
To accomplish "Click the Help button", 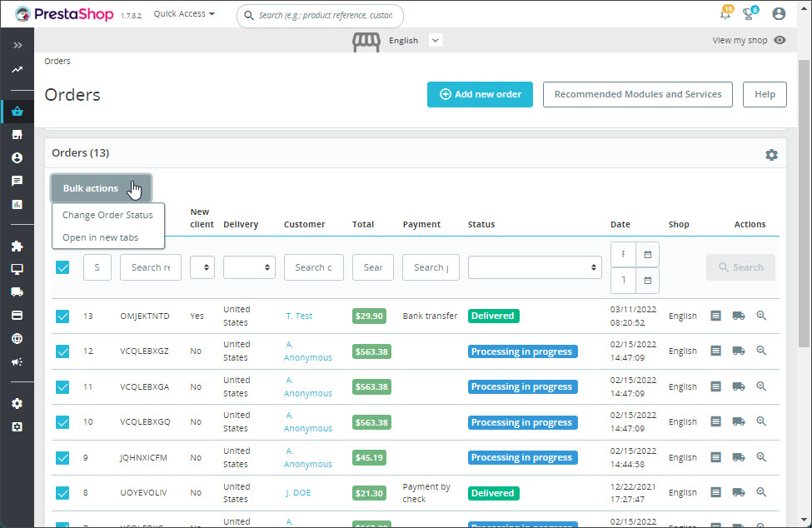I will [x=765, y=94].
